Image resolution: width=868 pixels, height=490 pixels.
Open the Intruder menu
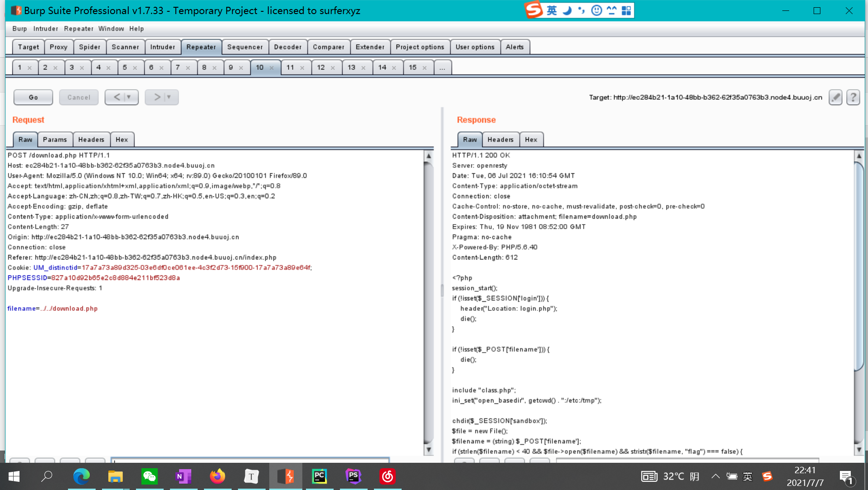tap(45, 29)
